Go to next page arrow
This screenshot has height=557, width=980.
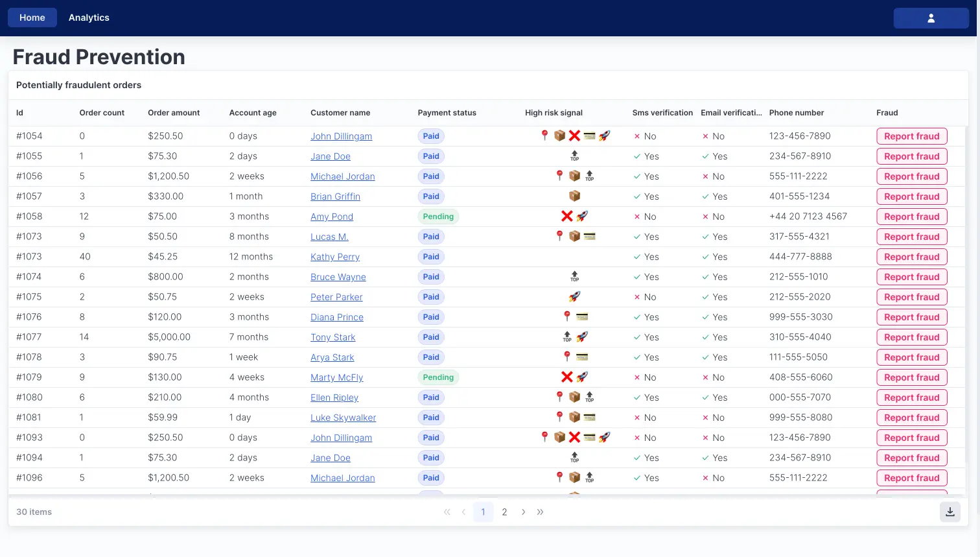(524, 512)
